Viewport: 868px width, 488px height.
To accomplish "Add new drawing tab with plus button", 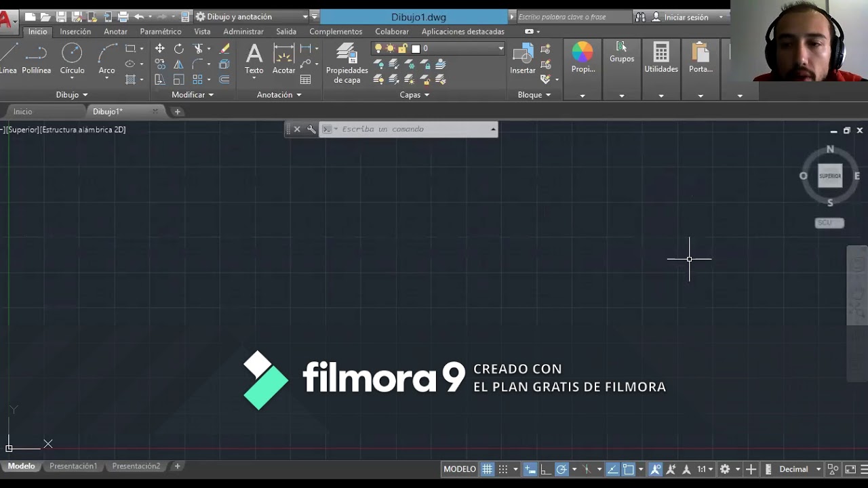I will click(x=177, y=112).
